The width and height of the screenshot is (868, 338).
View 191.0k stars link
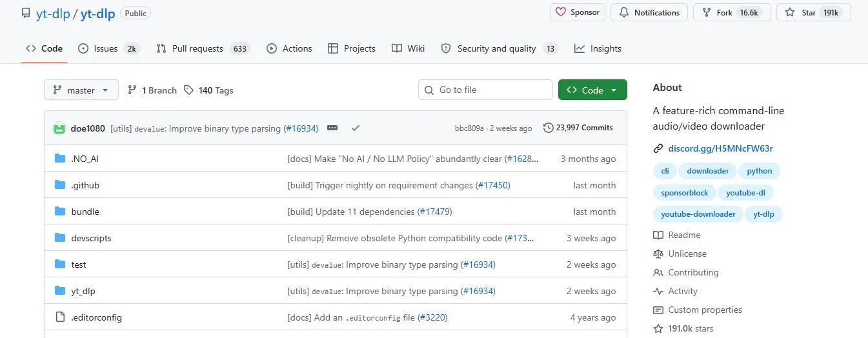(683, 328)
